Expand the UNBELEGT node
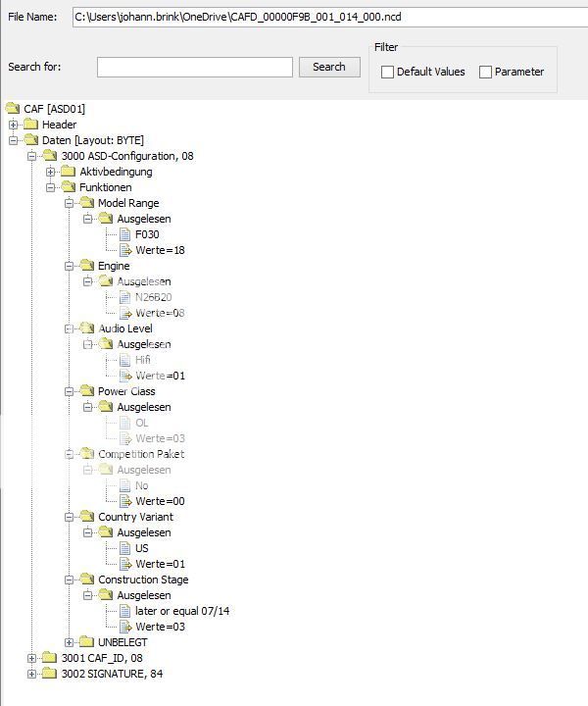Screen dimensions: 588x706 click(x=70, y=642)
